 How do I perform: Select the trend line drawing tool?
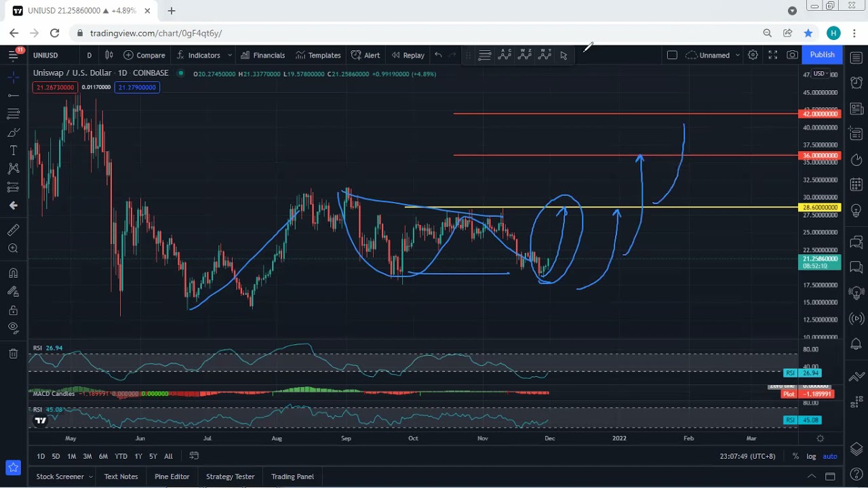click(x=13, y=96)
